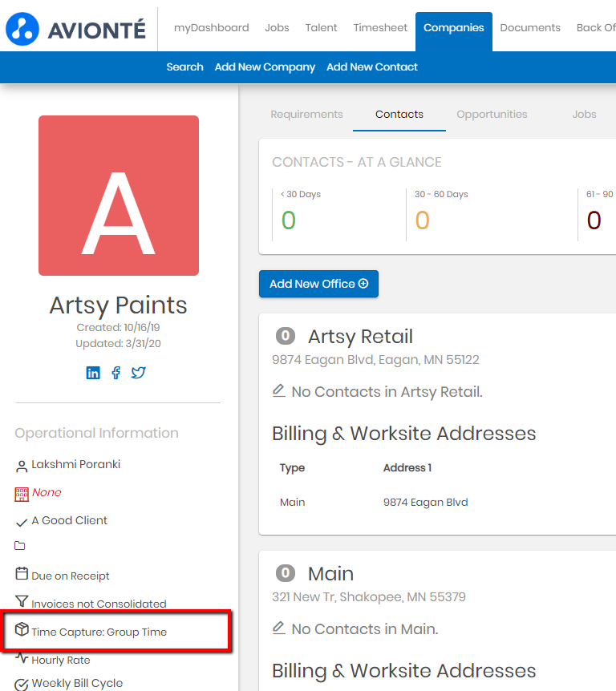
Task: Click the Add New Office button
Action: 318,284
